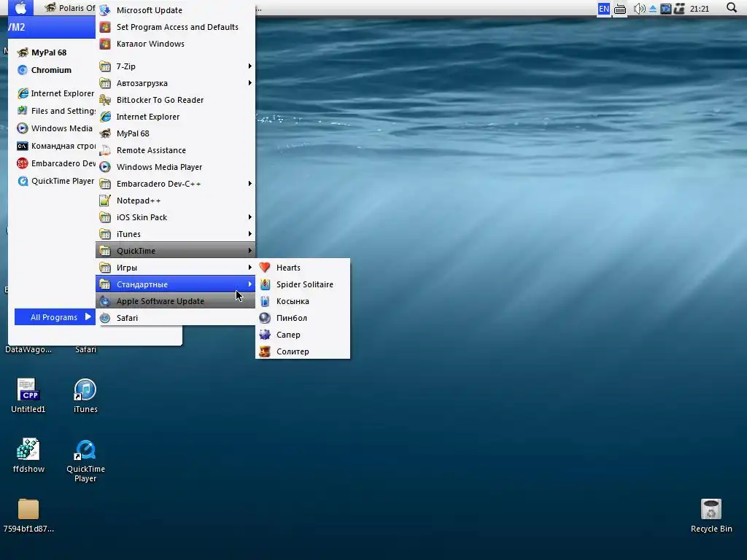Select QuickTime Player desktop shortcut
This screenshot has width=747, height=560.
[85, 461]
